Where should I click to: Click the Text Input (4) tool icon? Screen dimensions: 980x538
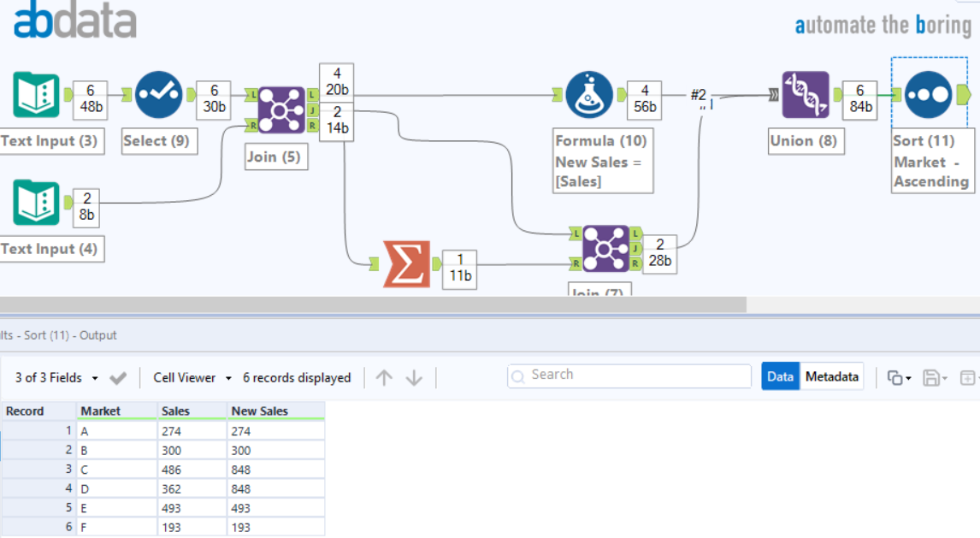tap(37, 203)
